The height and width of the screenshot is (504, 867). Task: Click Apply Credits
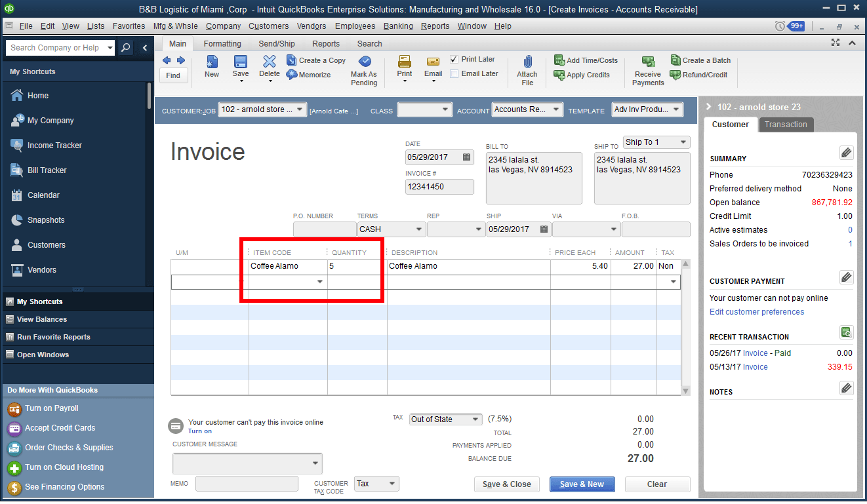(582, 75)
